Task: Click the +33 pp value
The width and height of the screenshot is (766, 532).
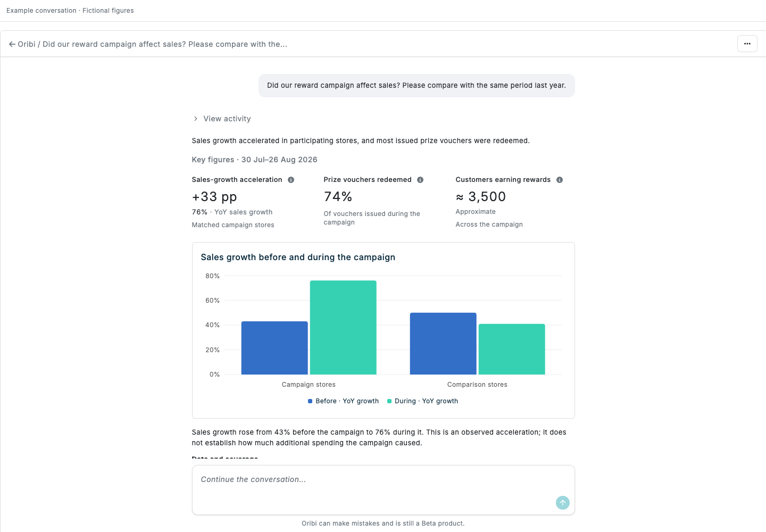Action: tap(214, 197)
